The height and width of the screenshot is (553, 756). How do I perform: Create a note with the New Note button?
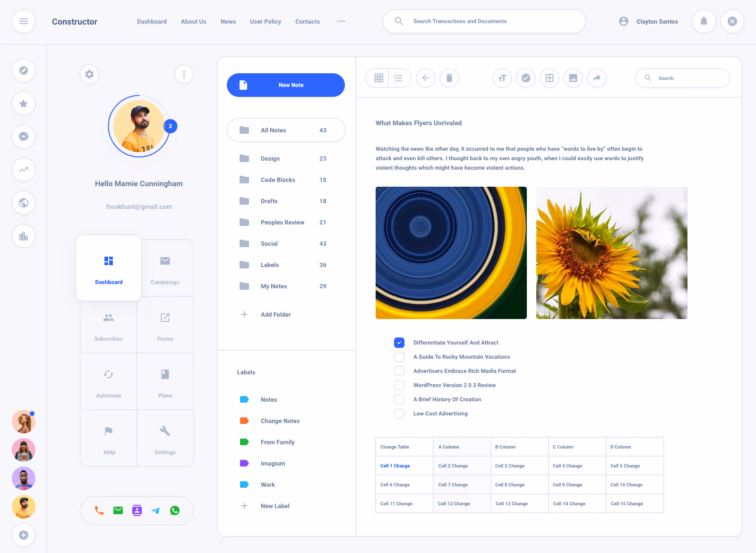click(285, 85)
